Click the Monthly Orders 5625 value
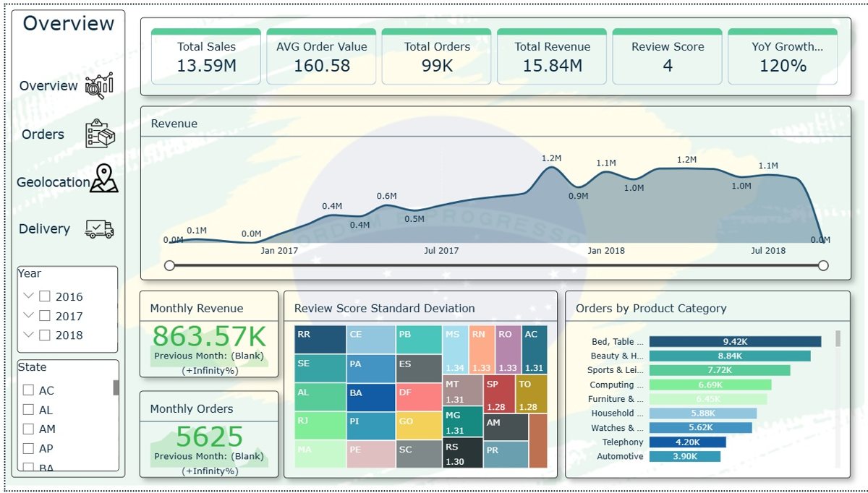The height and width of the screenshot is (493, 868). point(209,437)
